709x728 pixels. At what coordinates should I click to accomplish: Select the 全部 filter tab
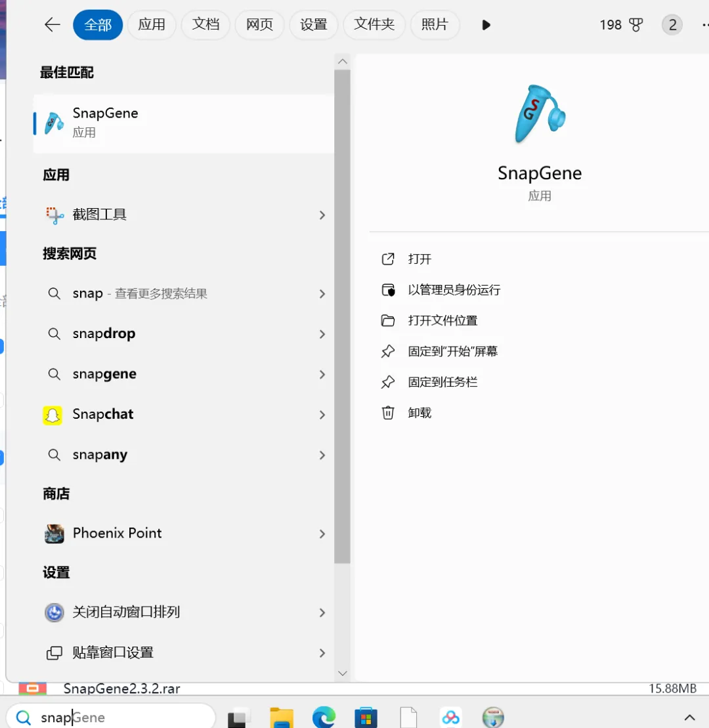[x=98, y=24]
